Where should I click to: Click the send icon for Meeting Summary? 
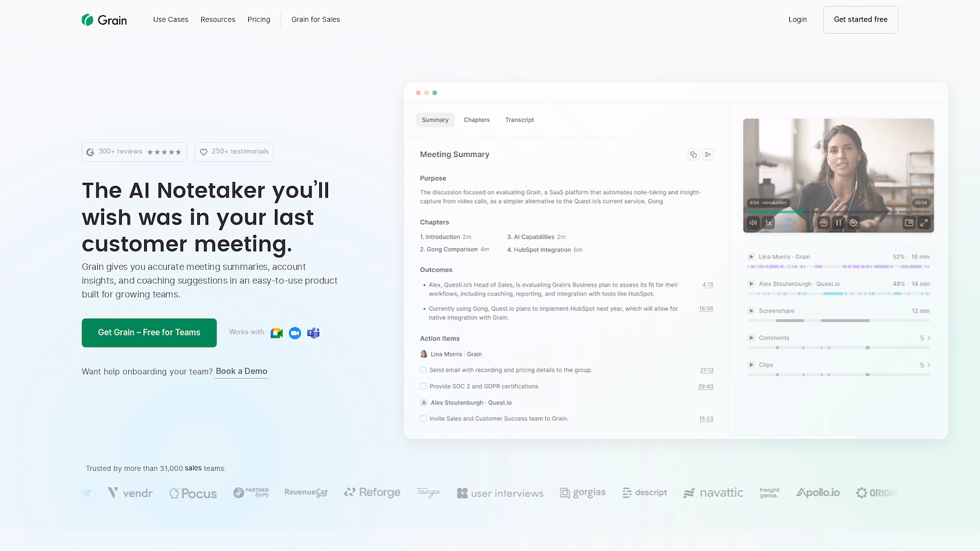point(708,154)
